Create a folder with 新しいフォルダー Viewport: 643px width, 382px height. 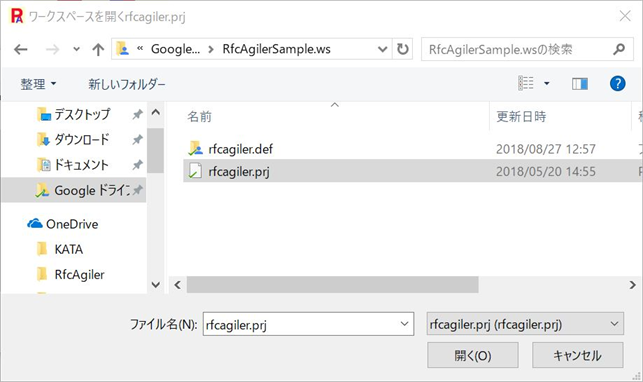[127, 84]
